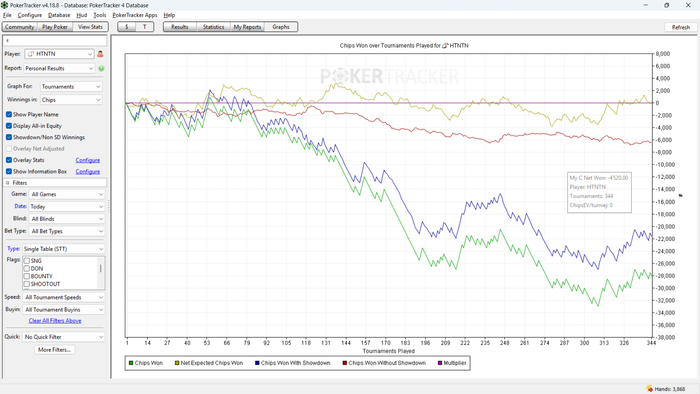Toggle Show Player Name checkbox
This screenshot has width=700, height=394.
tap(9, 115)
